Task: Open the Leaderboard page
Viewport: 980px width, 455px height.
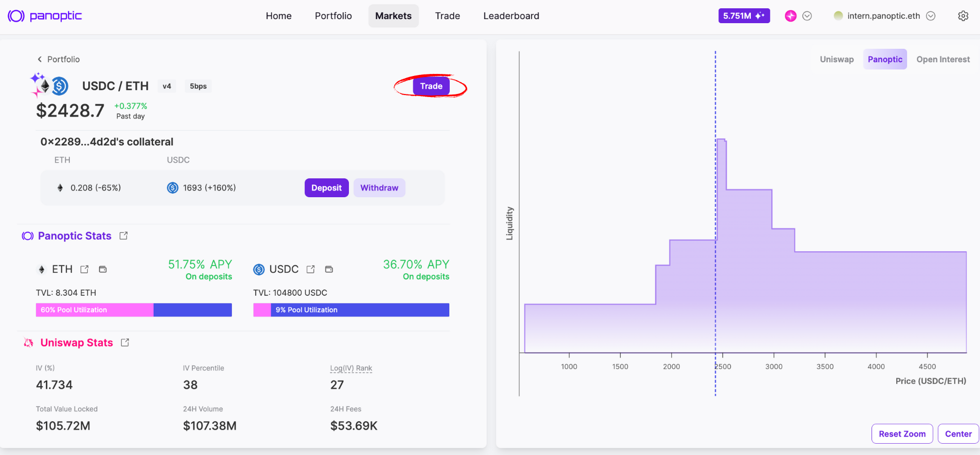Action: (x=511, y=16)
